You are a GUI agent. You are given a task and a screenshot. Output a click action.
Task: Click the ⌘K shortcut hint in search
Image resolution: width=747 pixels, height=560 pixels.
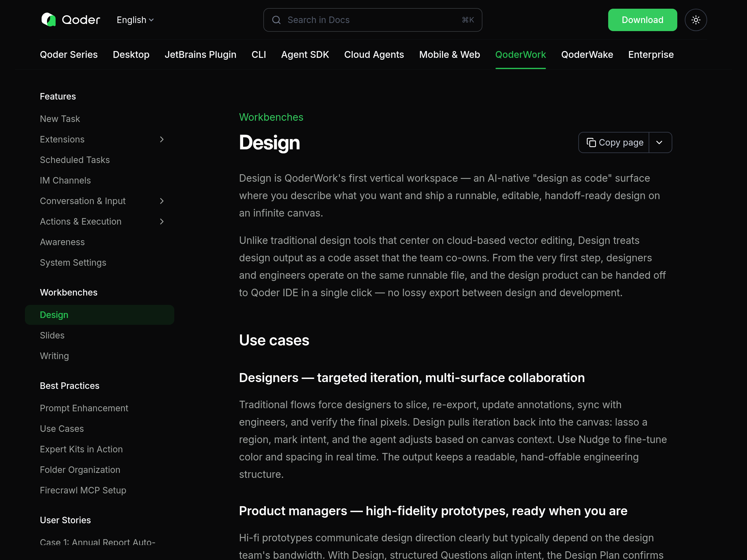click(468, 20)
